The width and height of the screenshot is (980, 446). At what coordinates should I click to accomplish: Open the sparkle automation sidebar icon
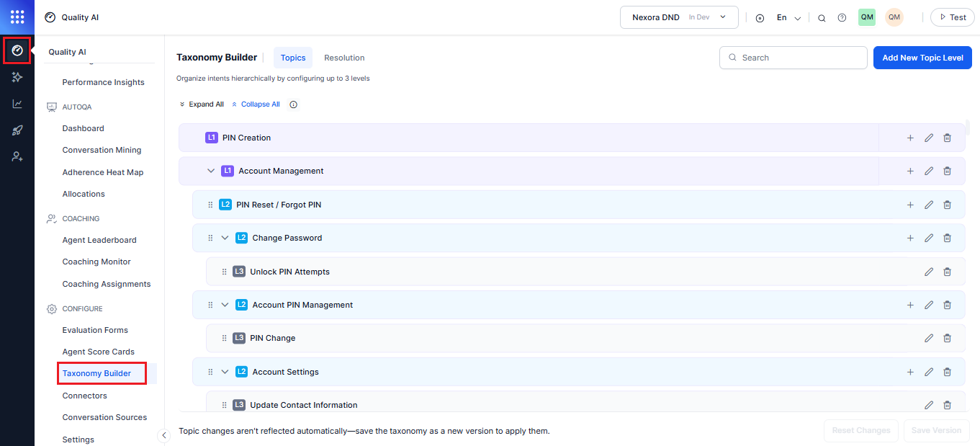17,77
